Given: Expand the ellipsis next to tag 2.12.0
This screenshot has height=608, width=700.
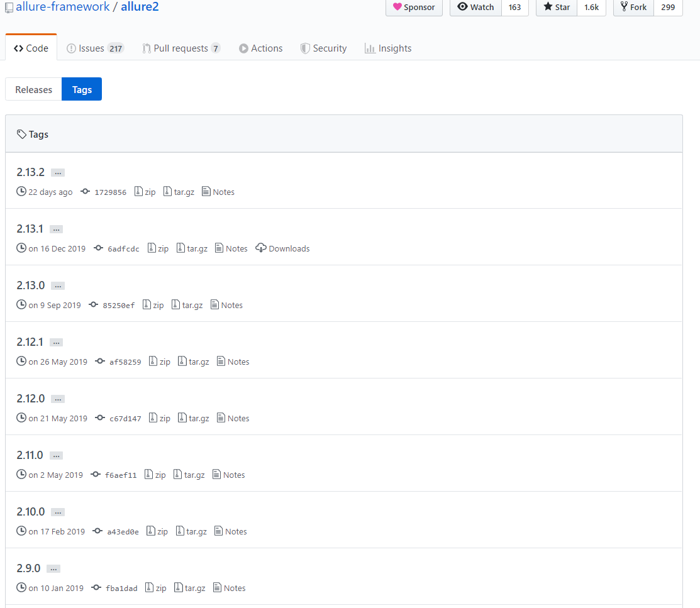Looking at the screenshot, I should click(58, 399).
